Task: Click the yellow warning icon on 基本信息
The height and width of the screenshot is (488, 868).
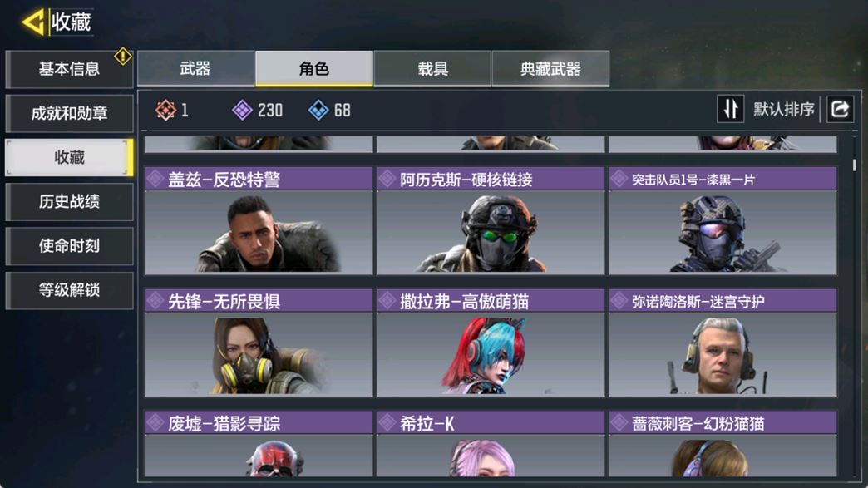Action: point(122,56)
